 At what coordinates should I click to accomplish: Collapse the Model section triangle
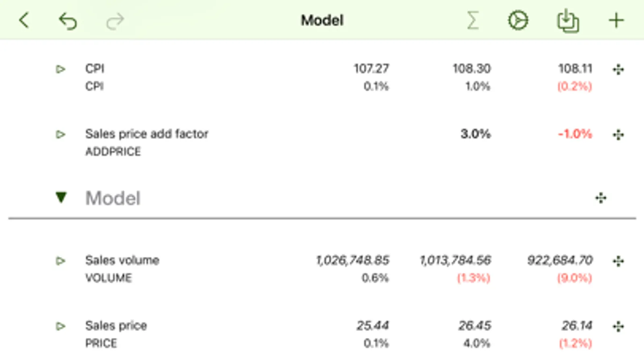click(x=61, y=197)
